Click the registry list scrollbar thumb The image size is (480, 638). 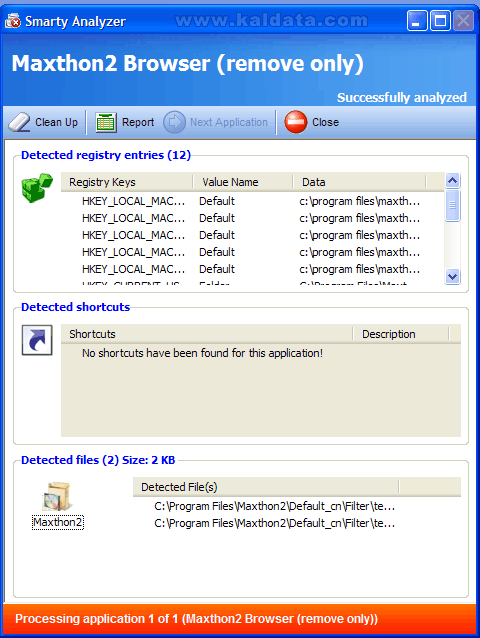[x=452, y=205]
